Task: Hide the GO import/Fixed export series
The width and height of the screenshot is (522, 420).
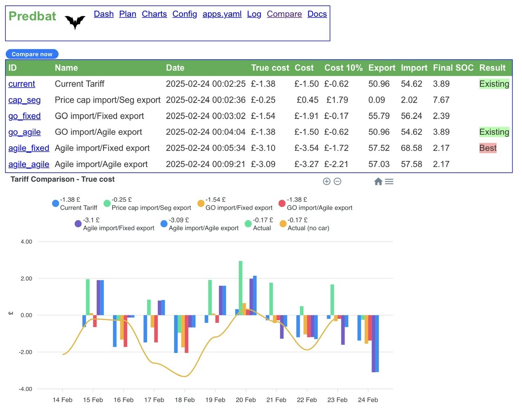Action: [x=235, y=204]
